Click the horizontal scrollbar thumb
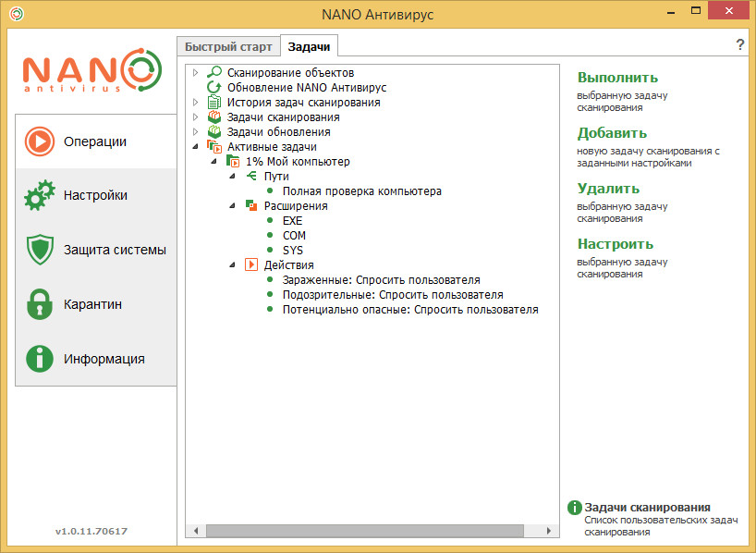The image size is (756, 553). [365, 531]
